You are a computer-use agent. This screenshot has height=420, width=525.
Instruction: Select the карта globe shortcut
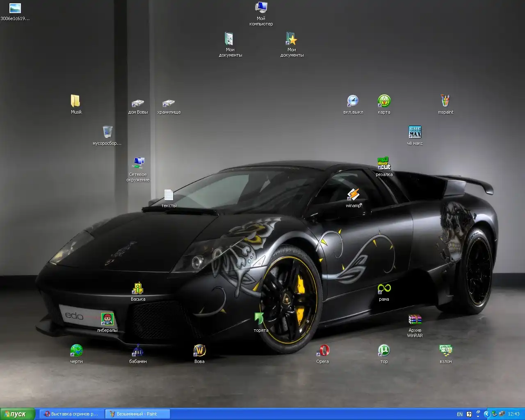384,101
